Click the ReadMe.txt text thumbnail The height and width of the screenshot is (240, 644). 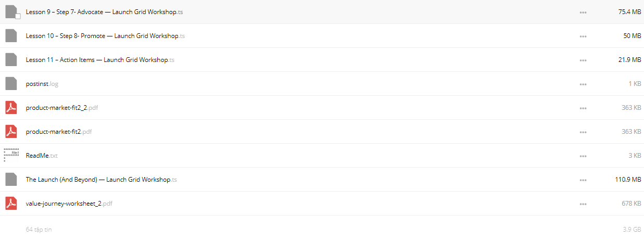click(11, 155)
